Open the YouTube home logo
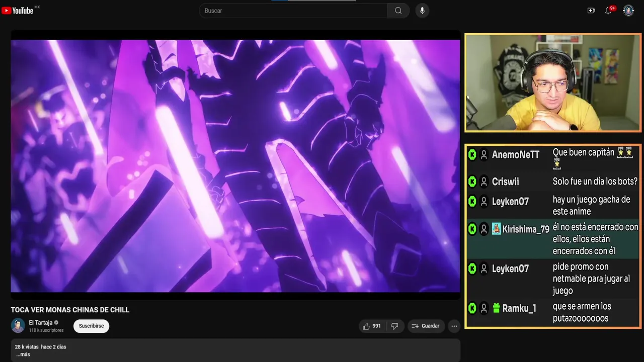The width and height of the screenshot is (644, 362). coord(18,11)
